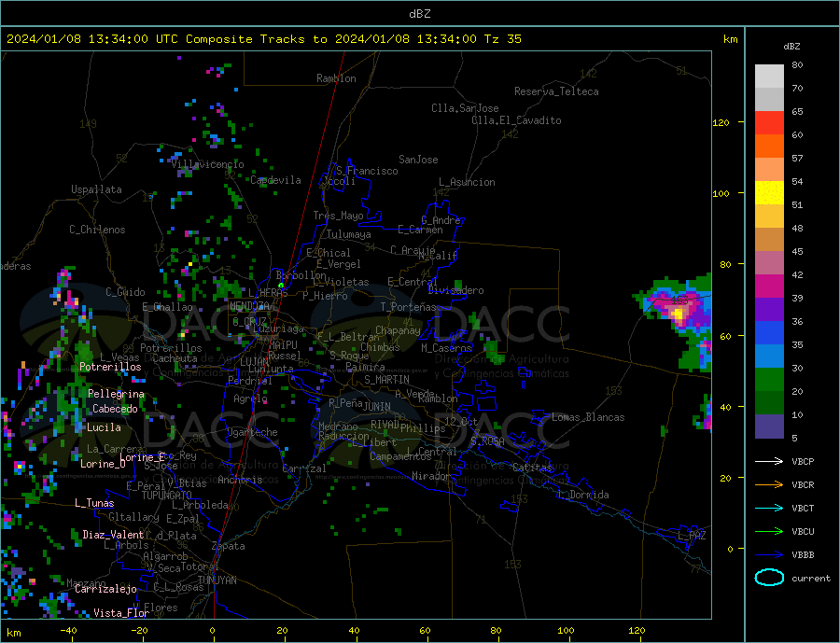This screenshot has width=840, height=643.
Task: Click the cyan VBCT arrow in legend
Action: click(769, 508)
